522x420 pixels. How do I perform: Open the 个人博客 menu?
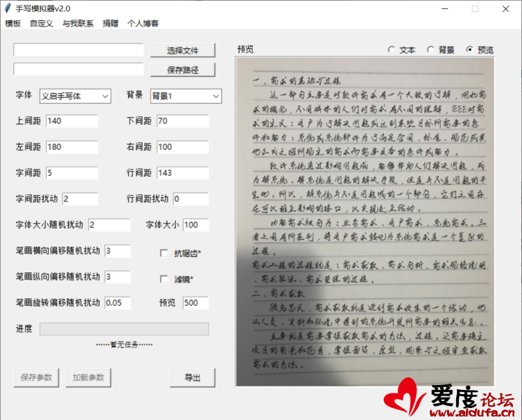point(143,23)
